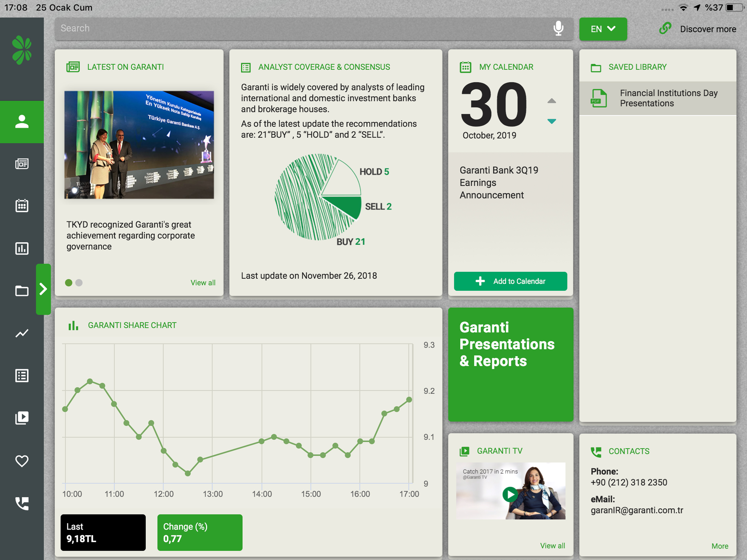747x560 pixels.
Task: Click the Last 9,18TL price box
Action: click(103, 533)
